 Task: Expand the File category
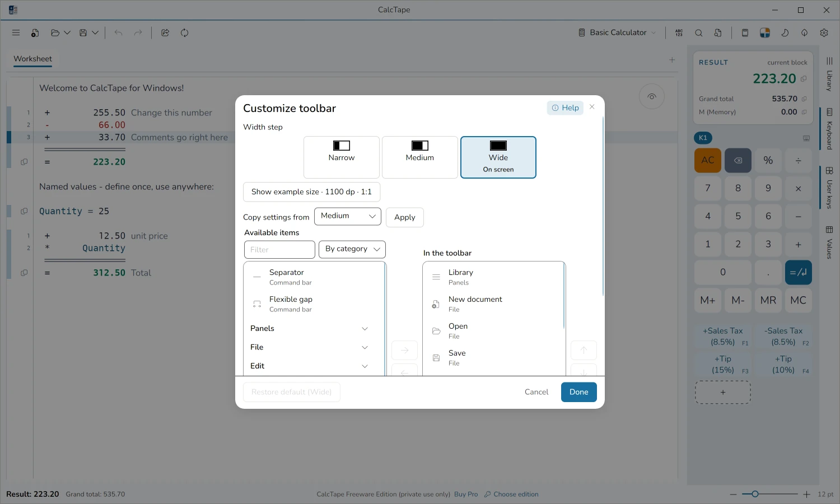point(310,347)
